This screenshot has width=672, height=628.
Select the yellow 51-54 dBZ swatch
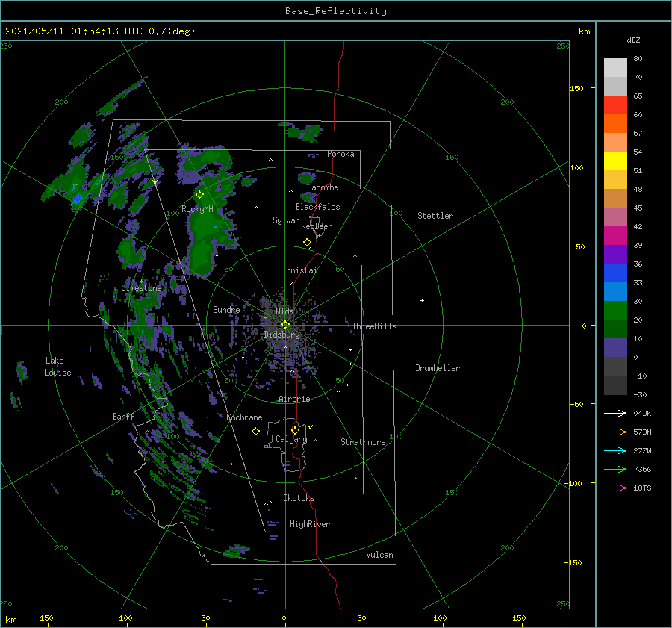coord(615,161)
